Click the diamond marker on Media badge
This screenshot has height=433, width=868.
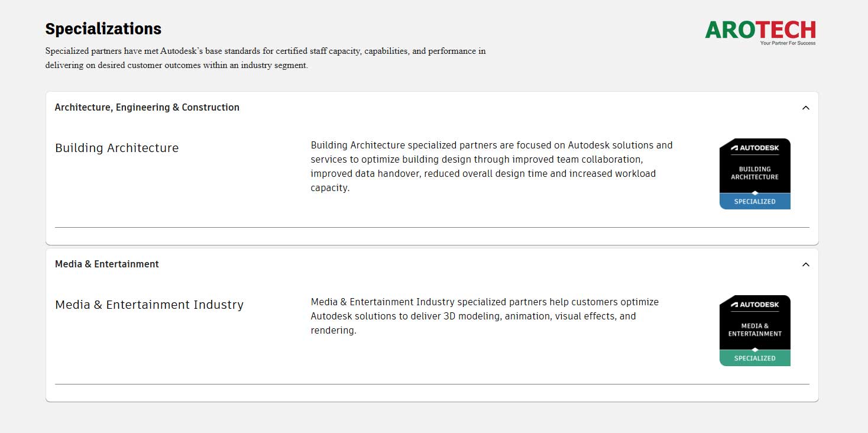pyautogui.click(x=755, y=350)
